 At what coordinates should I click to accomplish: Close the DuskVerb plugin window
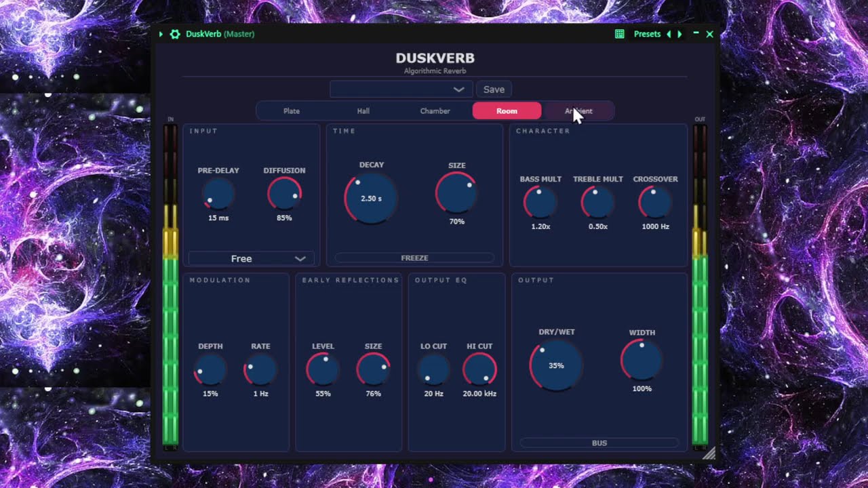pos(709,34)
